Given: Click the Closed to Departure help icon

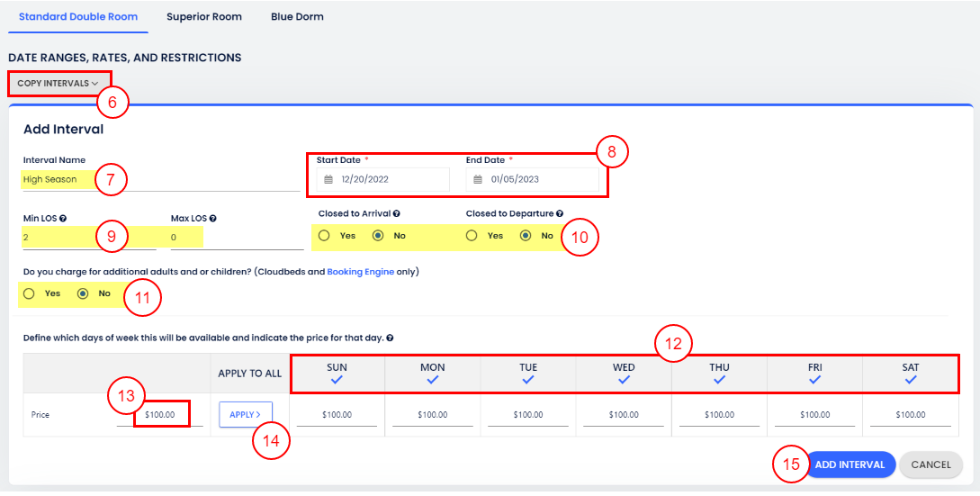Looking at the screenshot, I should point(560,214).
